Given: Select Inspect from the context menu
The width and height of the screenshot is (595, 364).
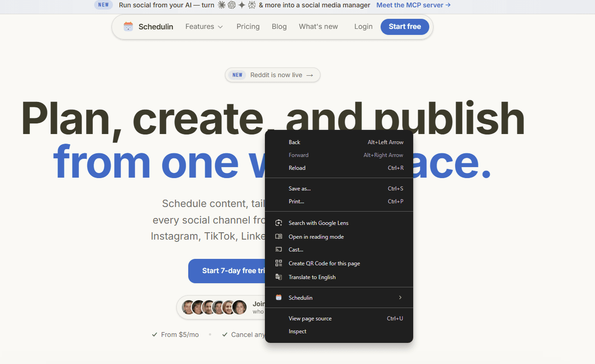Looking at the screenshot, I should click(339, 331).
